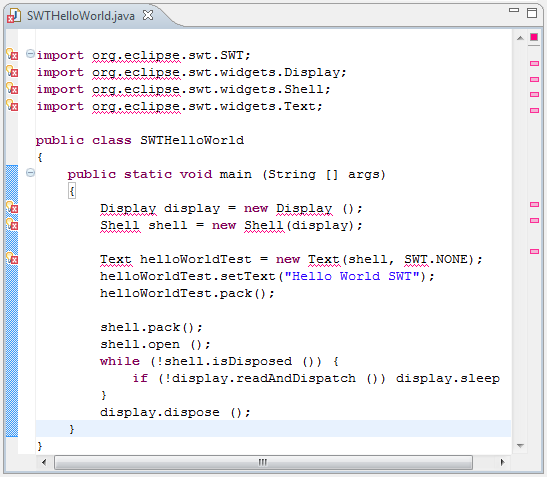The height and width of the screenshot is (477, 547).
Task: Collapse the import statements fold
Action: pyautogui.click(x=30, y=54)
